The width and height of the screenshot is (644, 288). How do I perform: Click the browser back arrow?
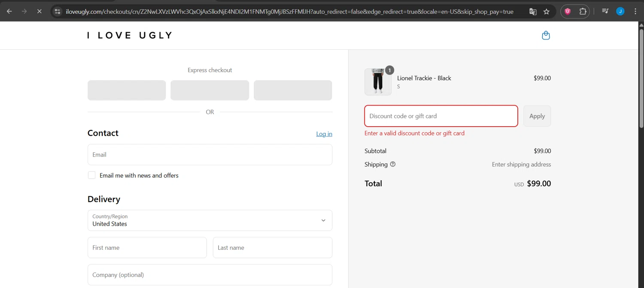coord(9,12)
